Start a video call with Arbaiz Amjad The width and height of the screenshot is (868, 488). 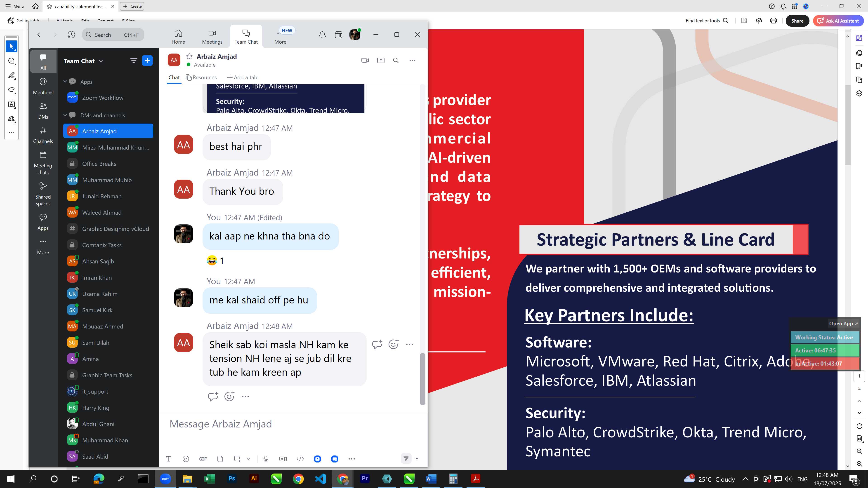365,60
